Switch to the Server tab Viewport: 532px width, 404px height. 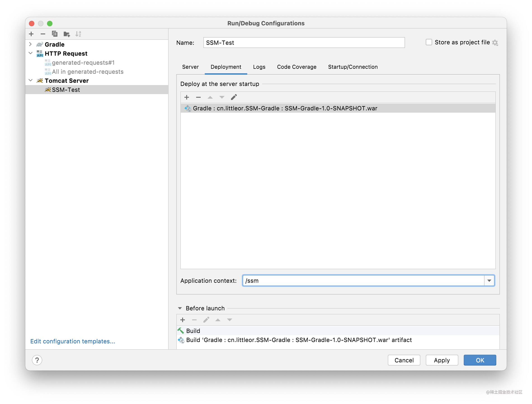tap(190, 67)
